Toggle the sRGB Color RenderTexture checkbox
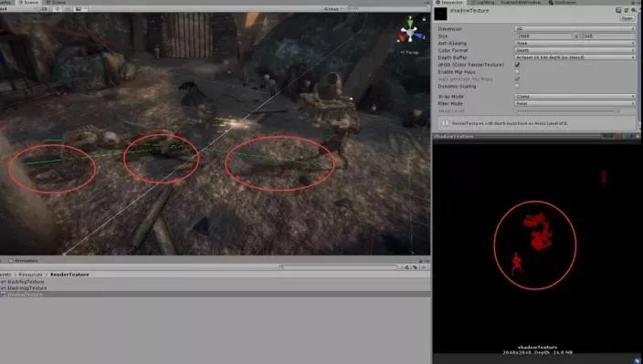 pyautogui.click(x=517, y=65)
